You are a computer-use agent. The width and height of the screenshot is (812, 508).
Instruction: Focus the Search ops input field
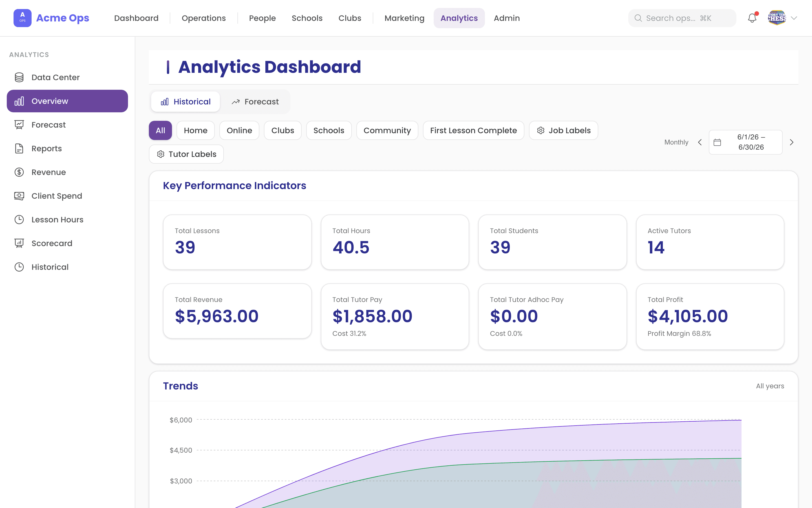(682, 18)
